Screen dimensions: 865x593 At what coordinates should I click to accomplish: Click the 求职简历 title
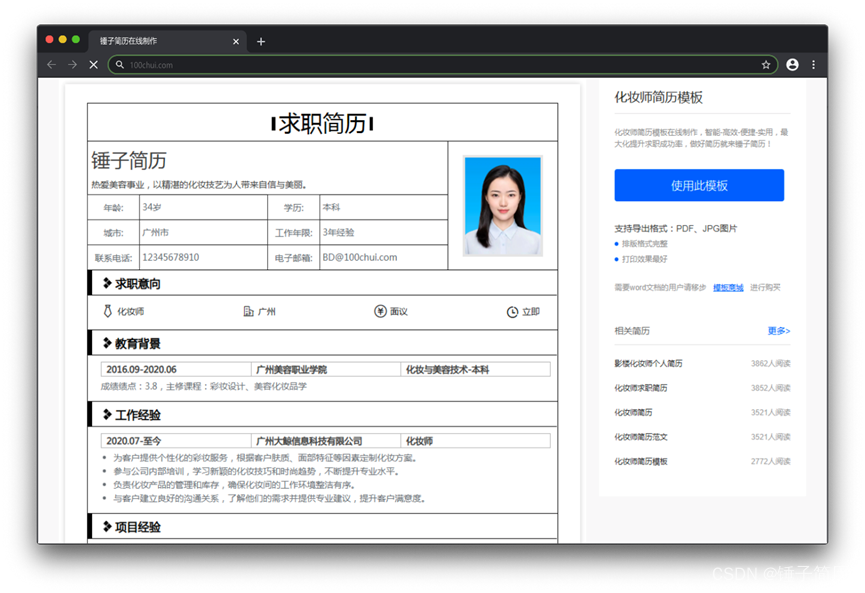pos(322,124)
